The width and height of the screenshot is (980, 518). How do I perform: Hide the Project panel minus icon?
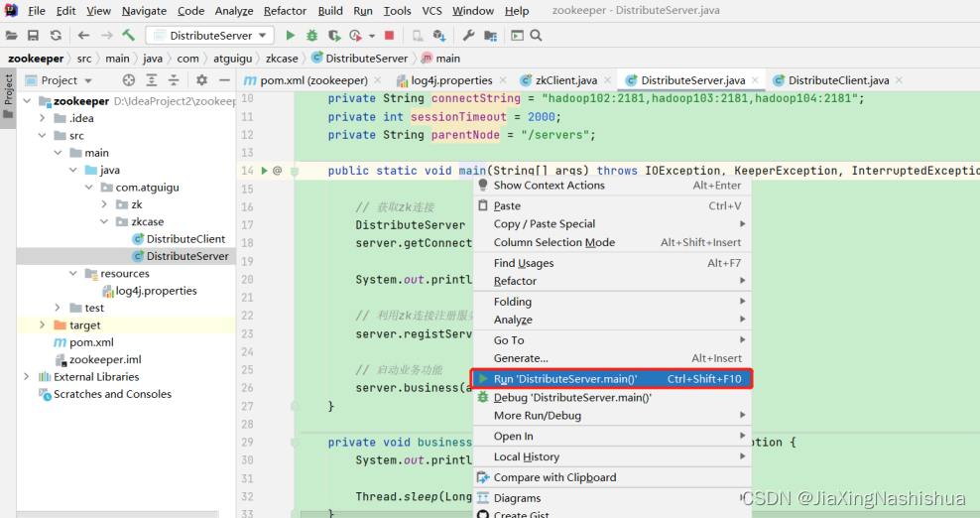(224, 80)
